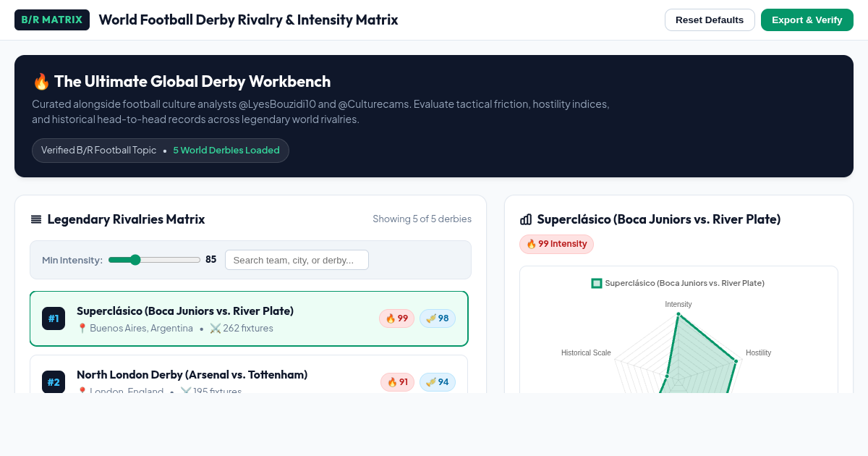This screenshot has width=868, height=456.
Task: Select the North London Derby row
Action: click(x=249, y=374)
